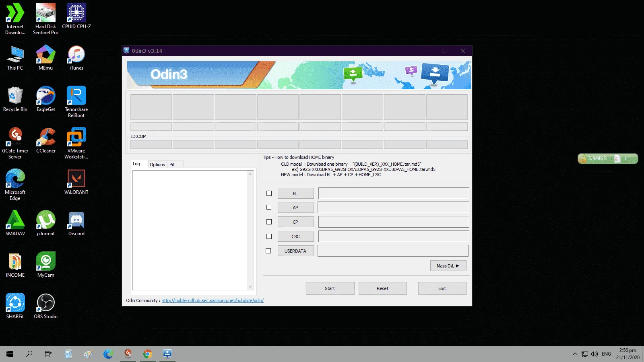This screenshot has height=362, width=644.
Task: Click the Start button in Odin3
Action: 330,288
